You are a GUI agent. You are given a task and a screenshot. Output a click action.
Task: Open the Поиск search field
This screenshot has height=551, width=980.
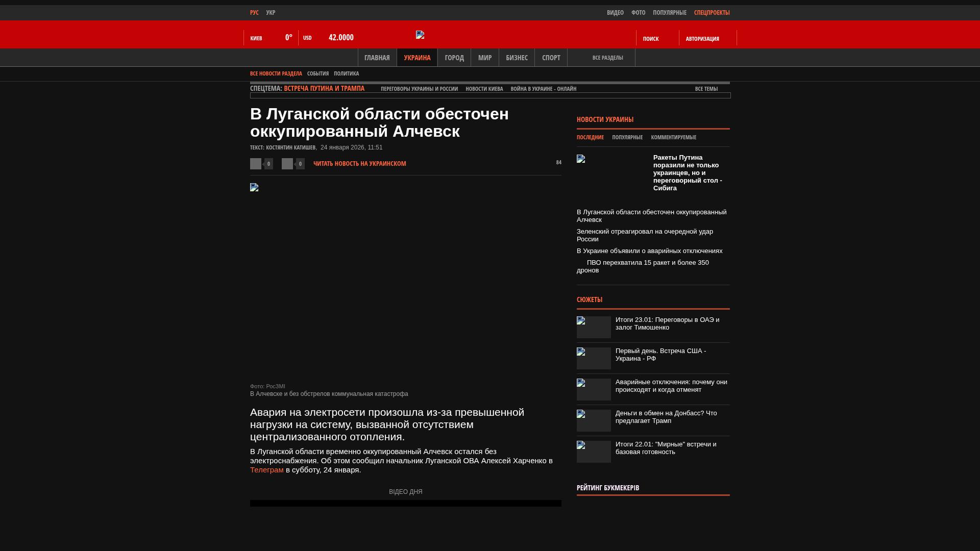pos(651,39)
